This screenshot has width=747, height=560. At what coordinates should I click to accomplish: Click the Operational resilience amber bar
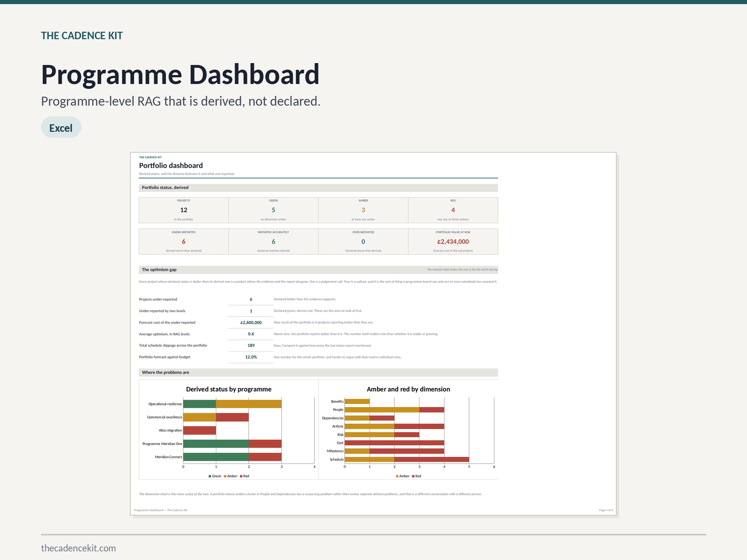click(249, 404)
